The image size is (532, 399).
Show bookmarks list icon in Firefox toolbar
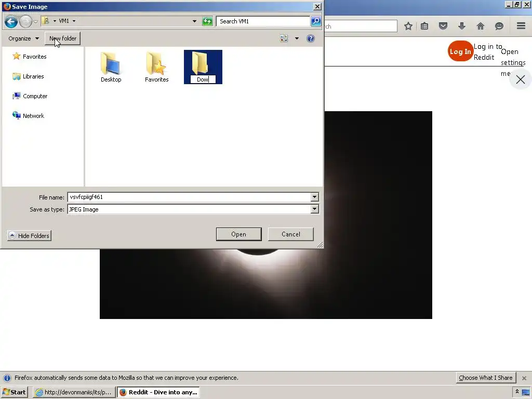click(424, 26)
